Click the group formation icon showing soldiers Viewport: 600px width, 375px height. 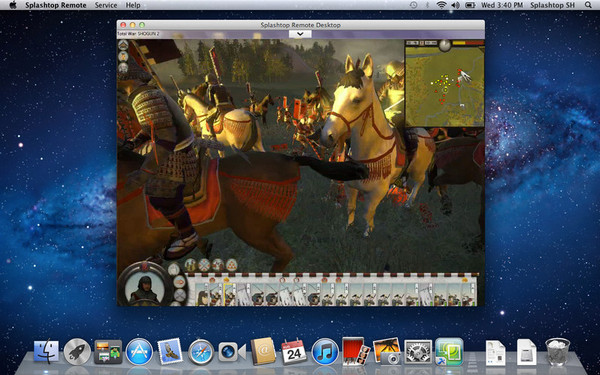click(x=191, y=265)
